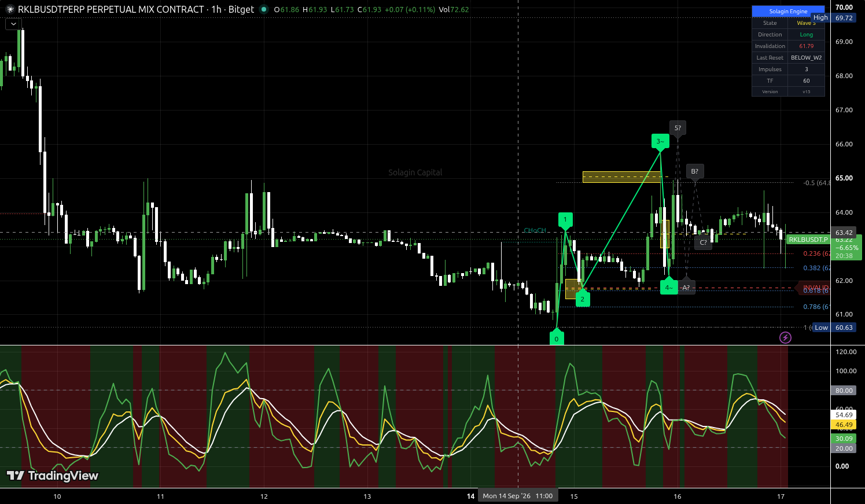865x504 pixels.
Task: Select green wave label 3~ marker
Action: tap(660, 141)
